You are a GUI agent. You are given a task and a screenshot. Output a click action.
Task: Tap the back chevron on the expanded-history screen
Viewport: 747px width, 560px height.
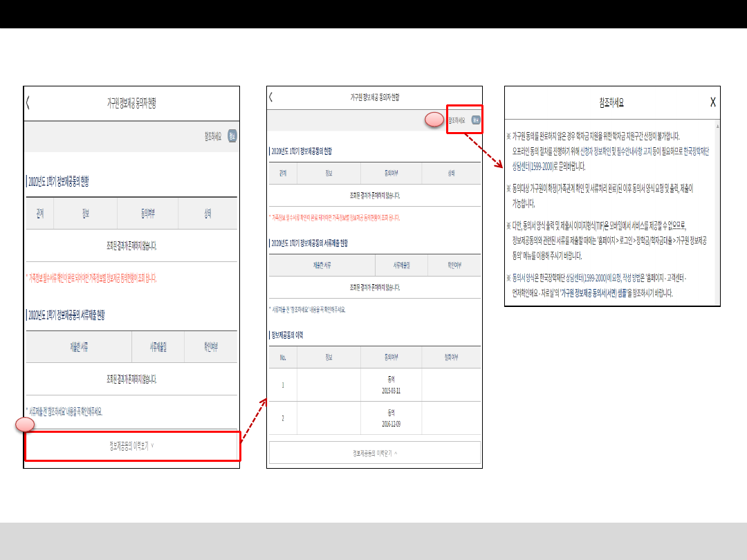pyautogui.click(x=271, y=97)
